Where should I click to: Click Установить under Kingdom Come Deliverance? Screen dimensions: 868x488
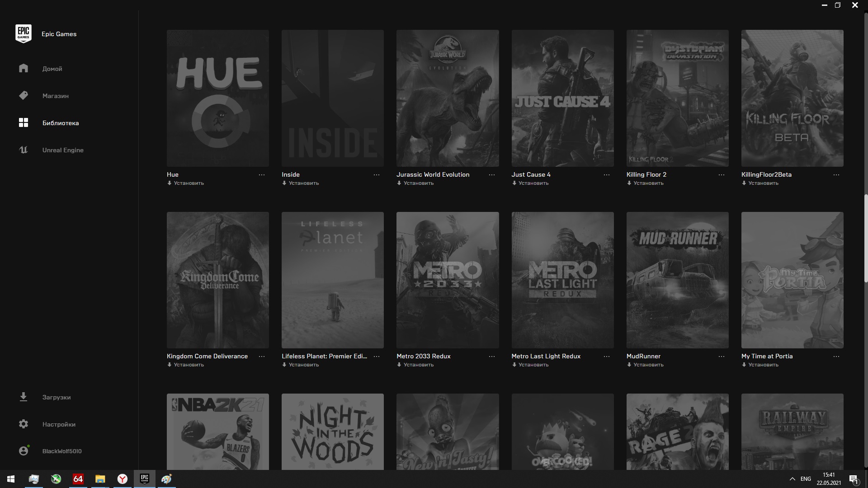coord(189,365)
